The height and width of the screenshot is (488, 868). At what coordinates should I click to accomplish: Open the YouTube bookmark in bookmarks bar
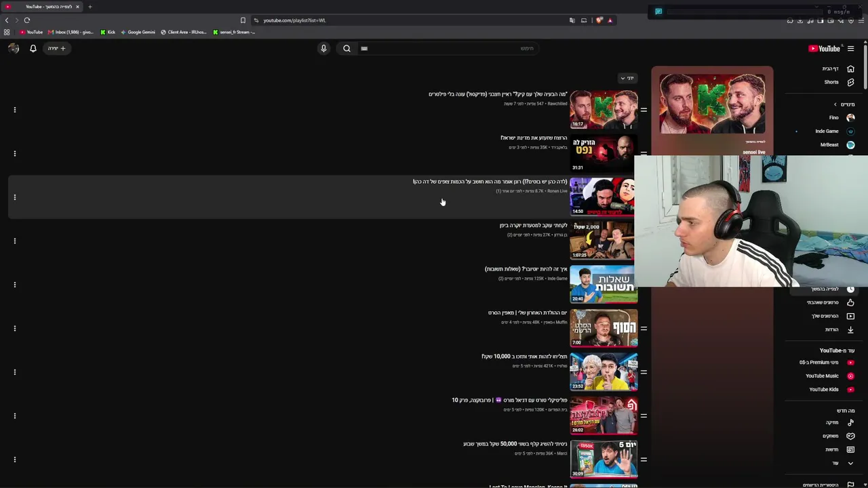click(31, 32)
